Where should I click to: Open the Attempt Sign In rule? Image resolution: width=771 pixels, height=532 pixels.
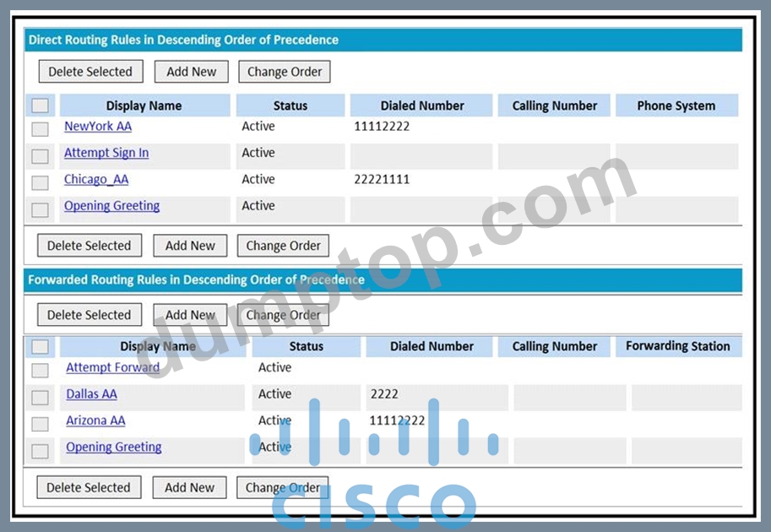click(x=106, y=153)
